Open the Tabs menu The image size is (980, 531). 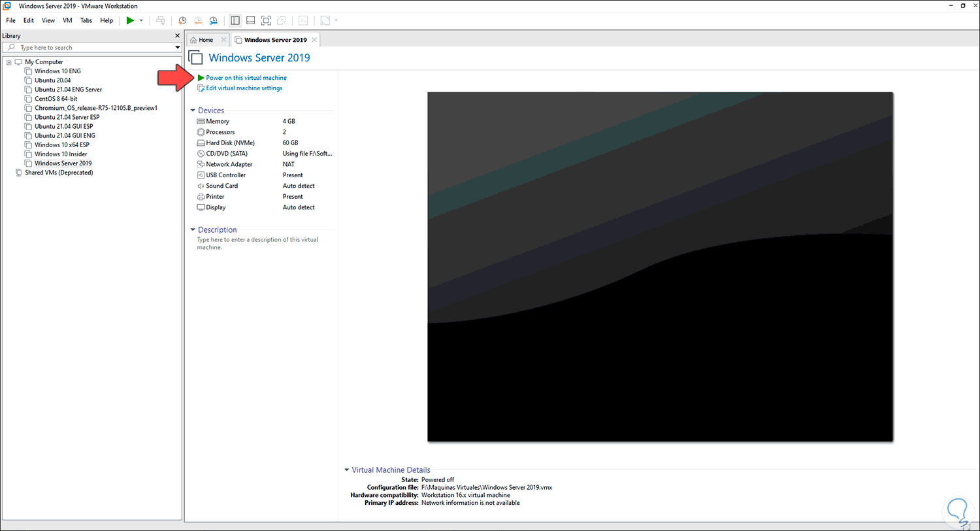[x=86, y=20]
